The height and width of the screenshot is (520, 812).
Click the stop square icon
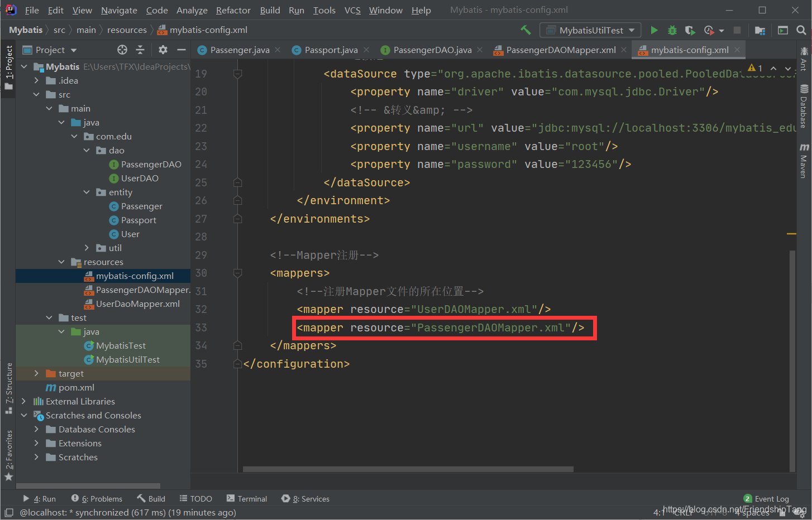point(737,30)
